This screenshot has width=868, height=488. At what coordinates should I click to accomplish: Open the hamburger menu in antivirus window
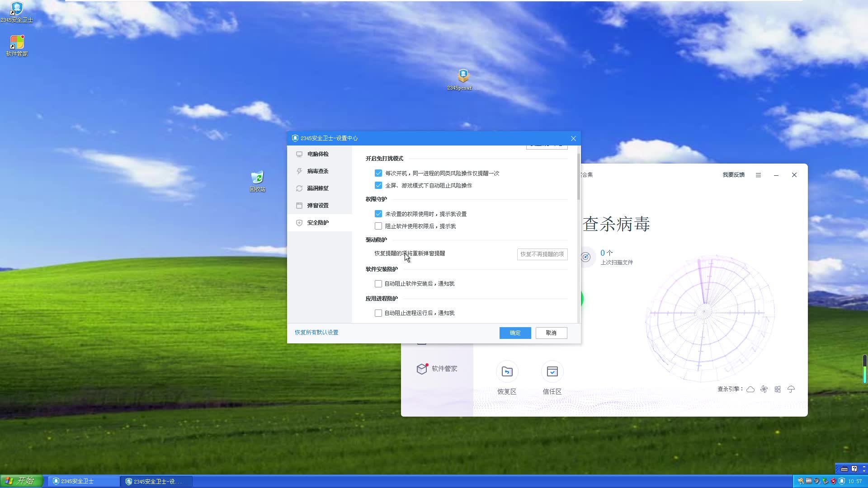click(759, 175)
